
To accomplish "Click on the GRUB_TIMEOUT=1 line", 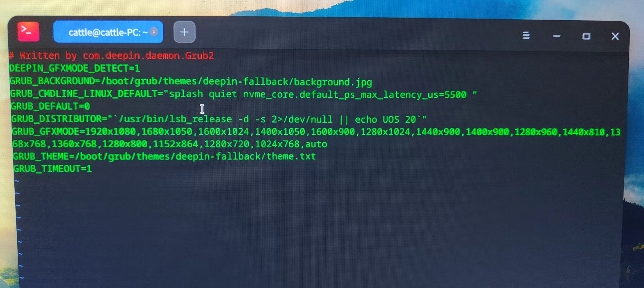I will [x=53, y=169].
